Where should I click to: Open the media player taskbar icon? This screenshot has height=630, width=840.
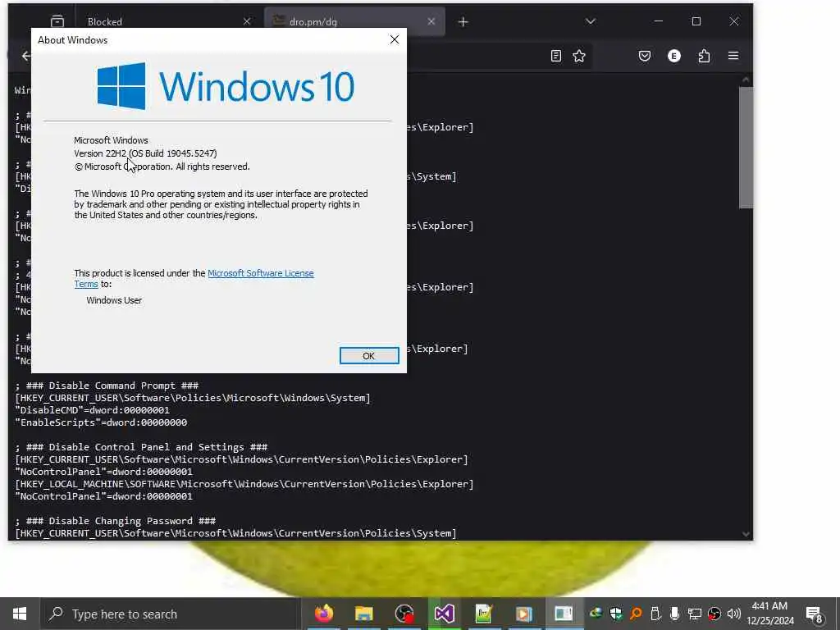(x=524, y=614)
